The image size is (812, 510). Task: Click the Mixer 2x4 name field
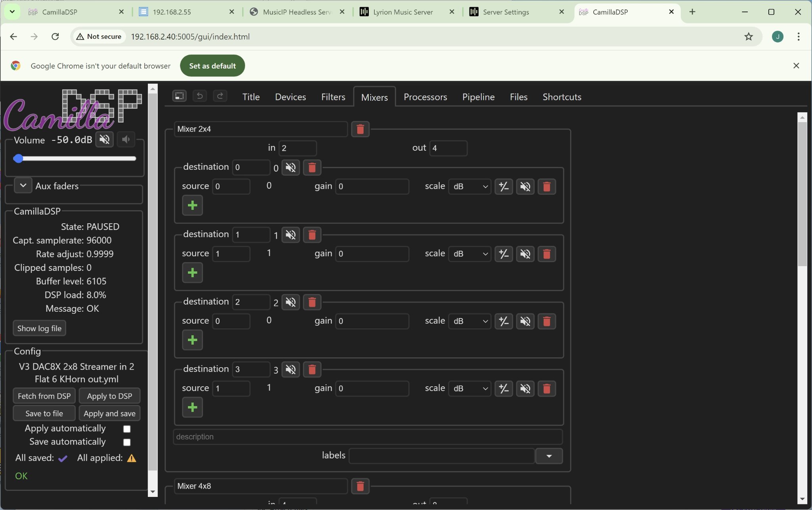[x=260, y=129]
